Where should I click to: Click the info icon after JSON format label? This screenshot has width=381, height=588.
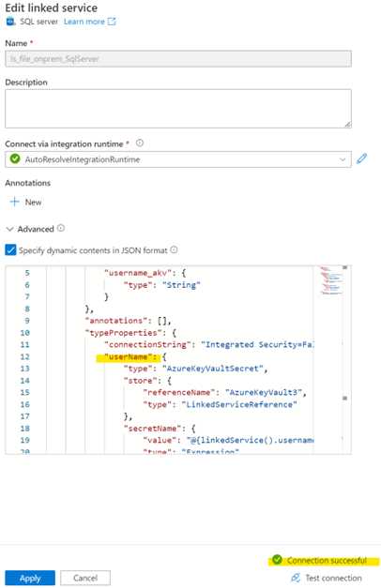click(x=174, y=249)
